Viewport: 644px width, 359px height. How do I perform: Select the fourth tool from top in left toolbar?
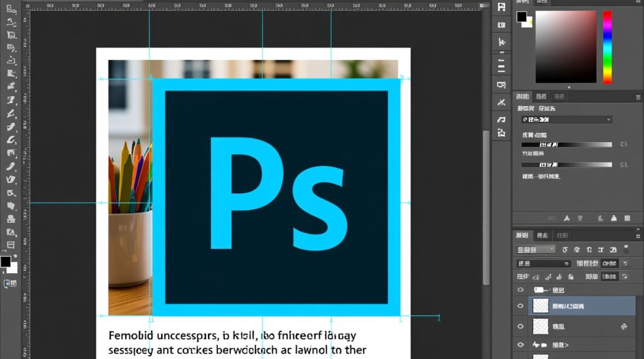point(11,48)
